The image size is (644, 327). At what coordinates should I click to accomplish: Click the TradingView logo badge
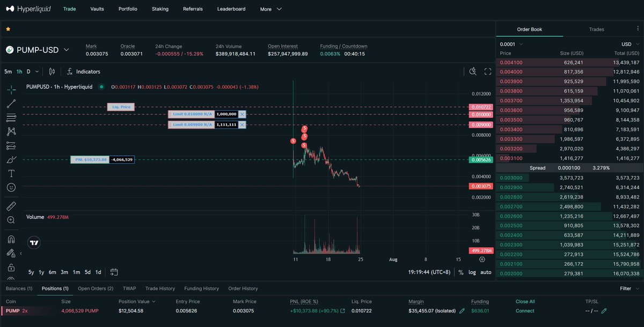34,243
